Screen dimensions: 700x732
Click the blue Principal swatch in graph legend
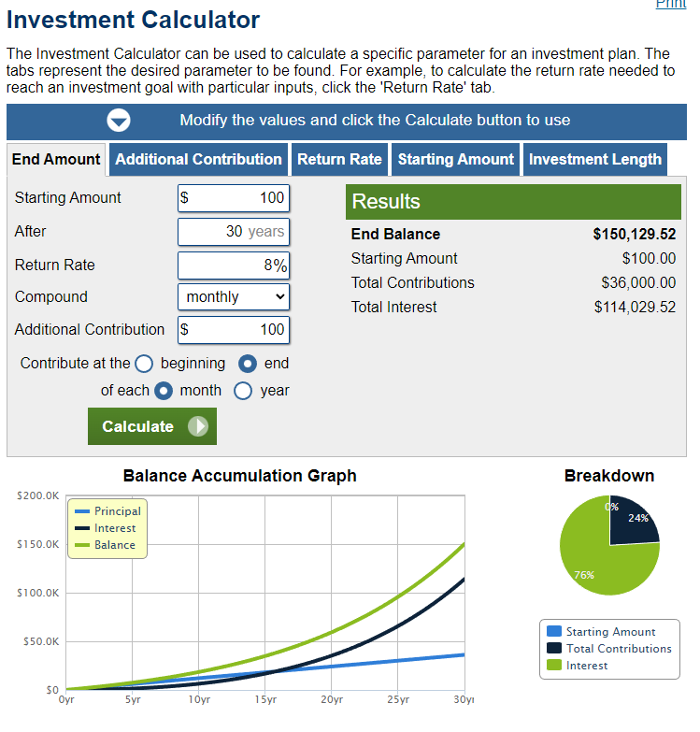point(82,511)
